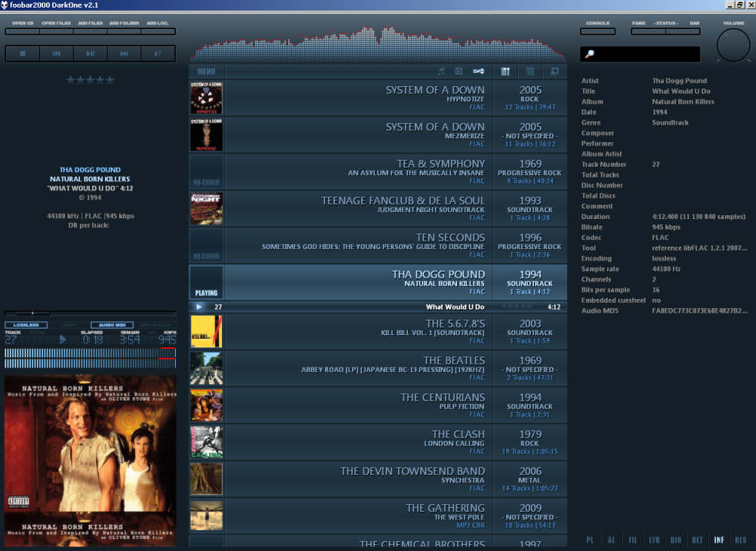Click the overlapping windows icon
Image resolution: width=756 pixels, height=551 pixels.
[555, 71]
